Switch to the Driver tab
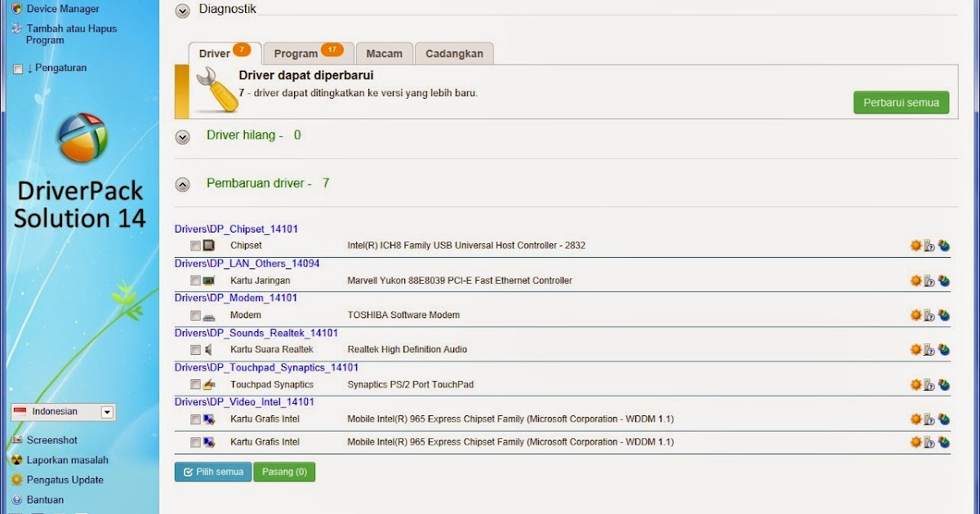 click(225, 53)
